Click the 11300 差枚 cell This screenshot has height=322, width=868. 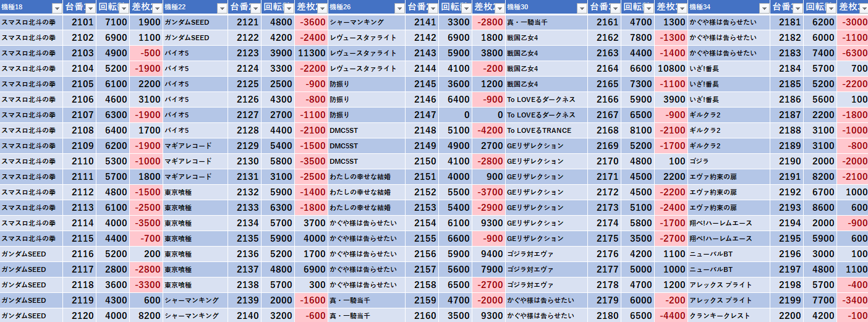click(311, 53)
